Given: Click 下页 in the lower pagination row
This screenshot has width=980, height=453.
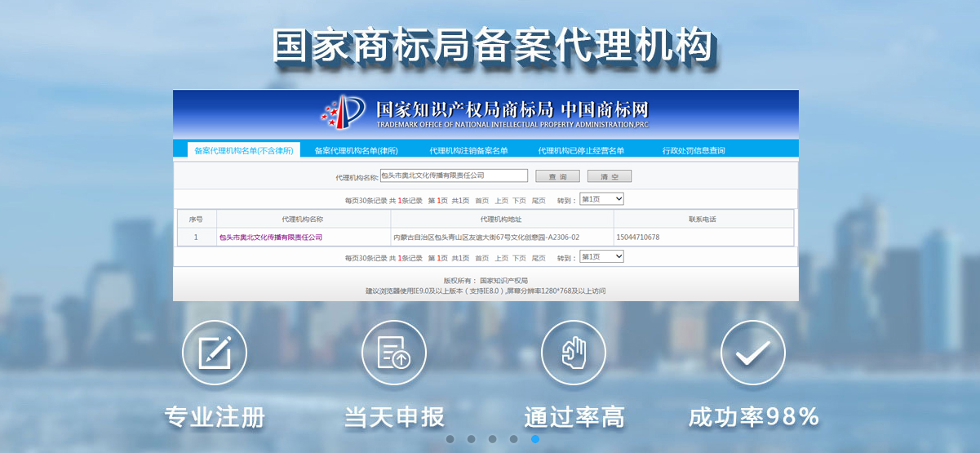Looking at the screenshot, I should click(x=520, y=258).
